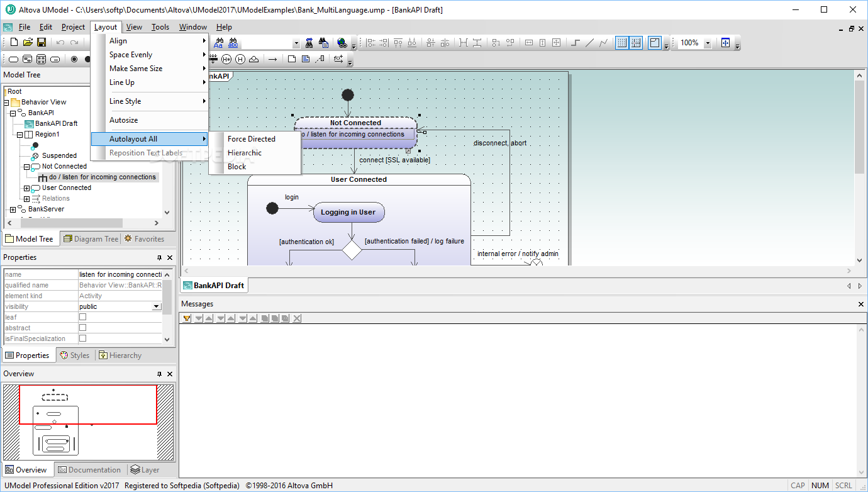Select the Link Note tool icon

[x=320, y=59]
